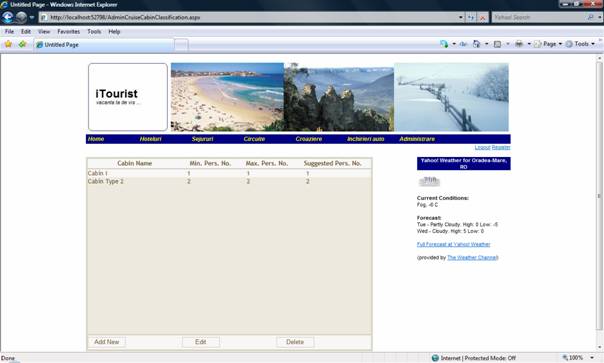Click the Add New button
This screenshot has width=604, height=363.
pyautogui.click(x=107, y=342)
